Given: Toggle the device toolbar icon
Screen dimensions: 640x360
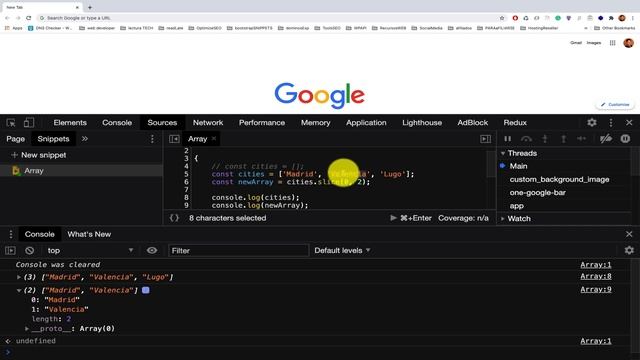Looking at the screenshot, I should click(x=29, y=122).
